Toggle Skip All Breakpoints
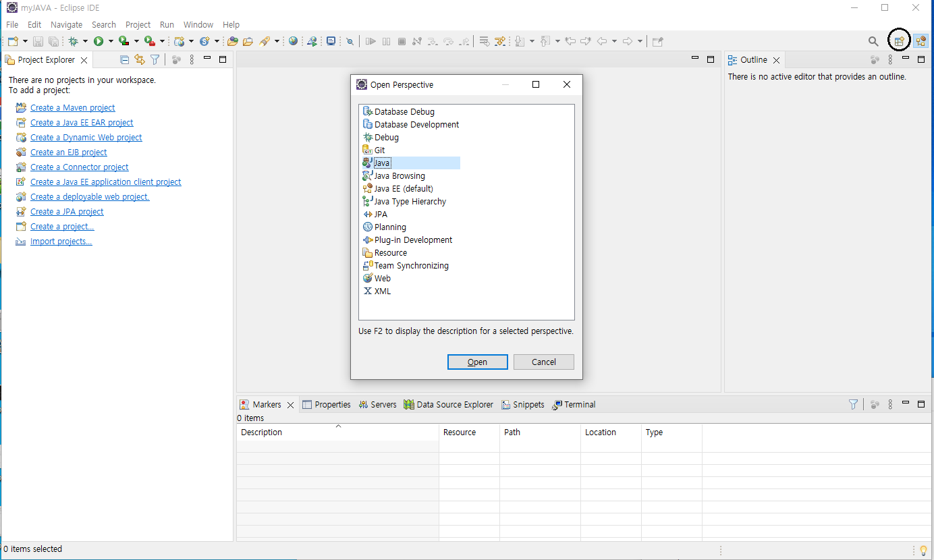This screenshot has height=560, width=934. [x=350, y=41]
